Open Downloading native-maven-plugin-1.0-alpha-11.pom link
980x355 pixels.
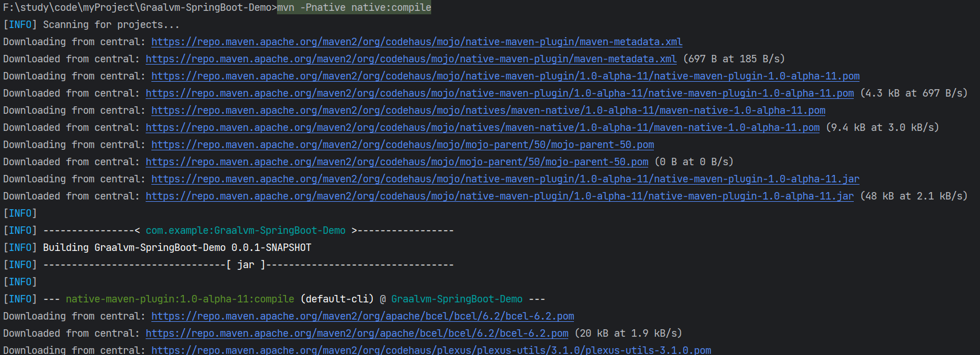tap(505, 76)
